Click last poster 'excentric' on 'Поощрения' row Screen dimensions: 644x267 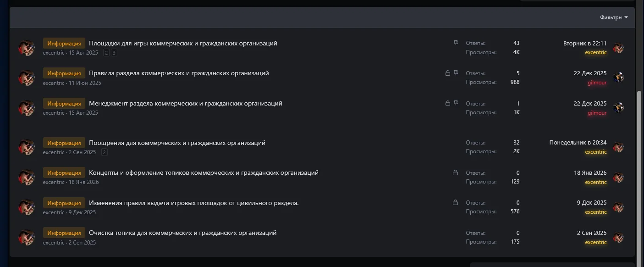coord(596,152)
